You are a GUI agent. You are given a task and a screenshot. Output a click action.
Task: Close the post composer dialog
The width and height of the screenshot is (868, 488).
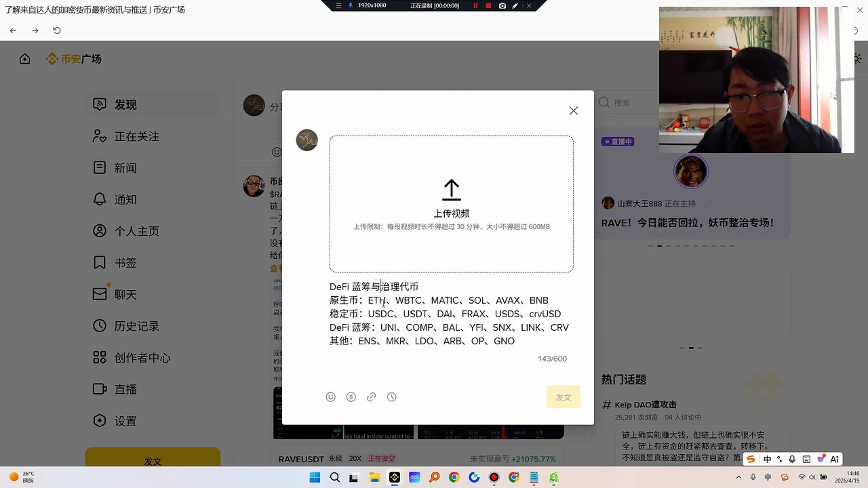[574, 110]
